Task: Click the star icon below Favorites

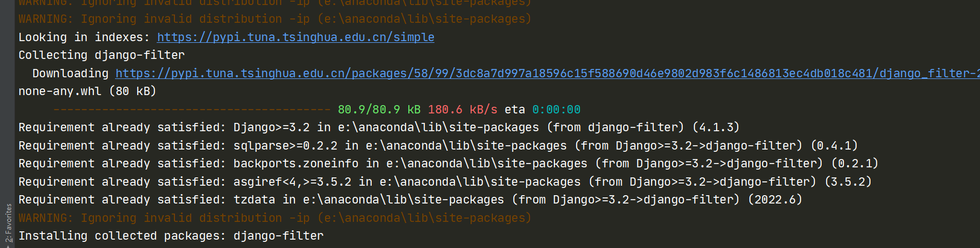Action: (x=8, y=245)
